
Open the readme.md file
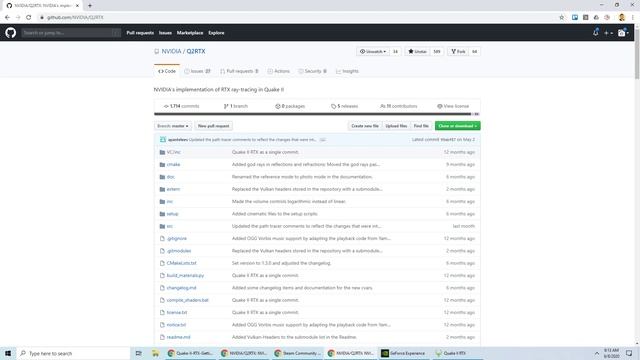(178, 337)
